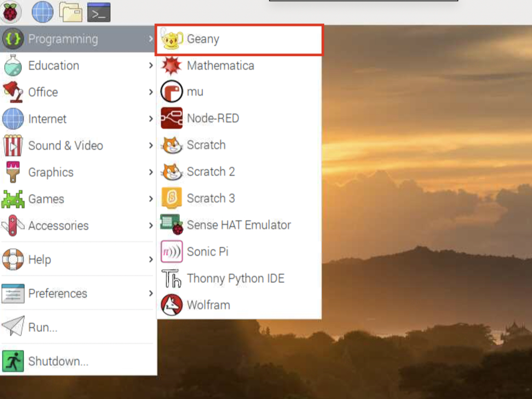The width and height of the screenshot is (532, 399).
Task: Click the Education flask icon
Action: tap(13, 65)
